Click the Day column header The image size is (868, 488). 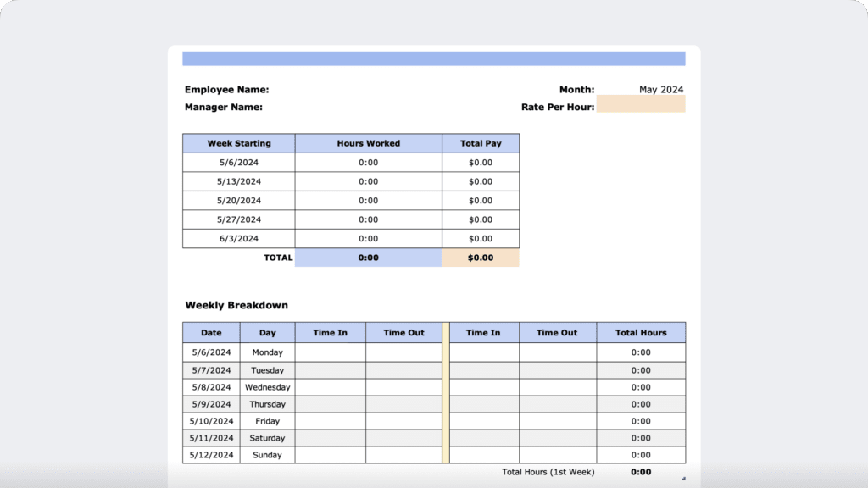tap(267, 332)
